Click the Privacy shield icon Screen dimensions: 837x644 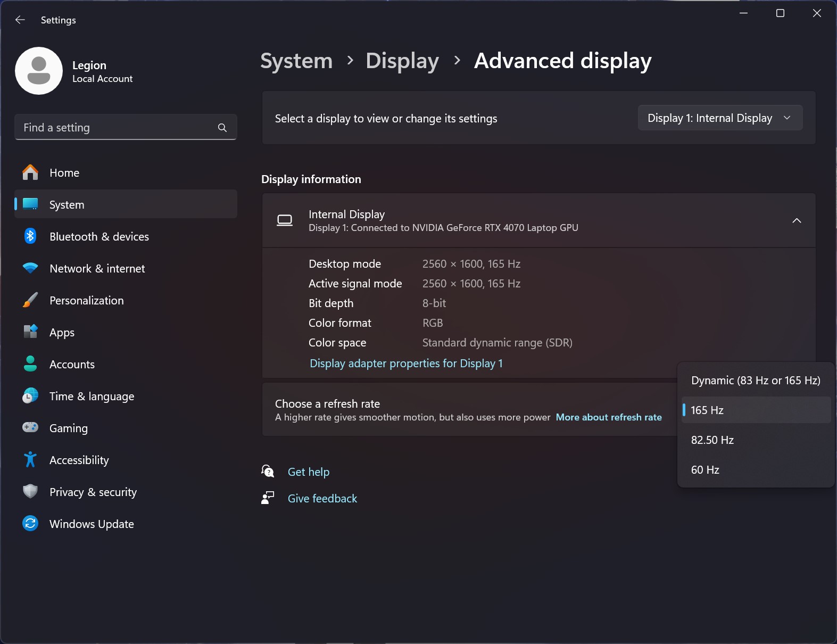click(30, 491)
